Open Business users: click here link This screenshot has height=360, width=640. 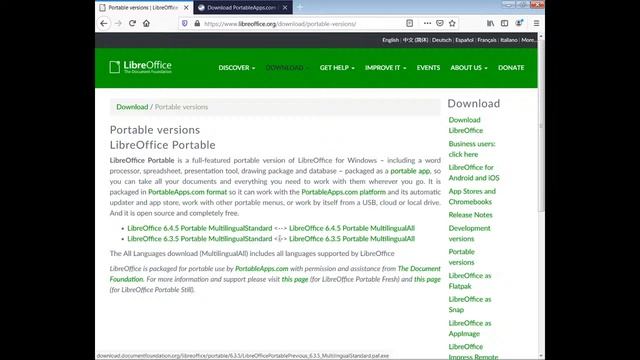[472, 149]
